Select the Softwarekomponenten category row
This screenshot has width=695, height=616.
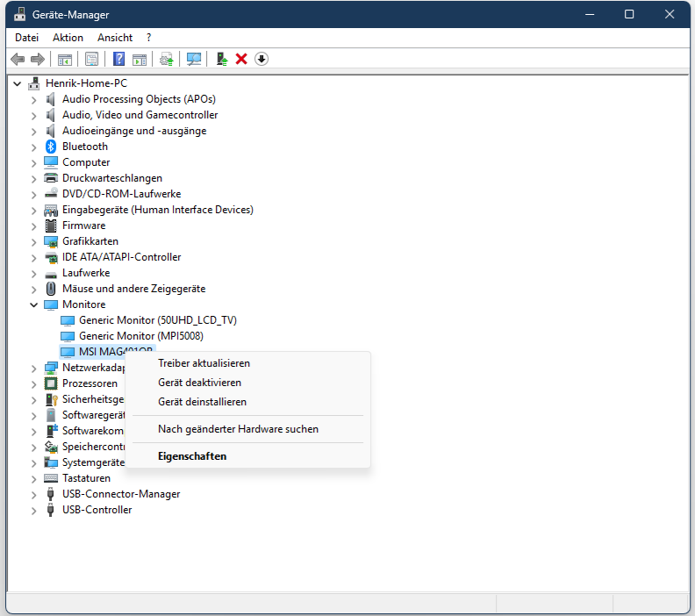(x=93, y=431)
